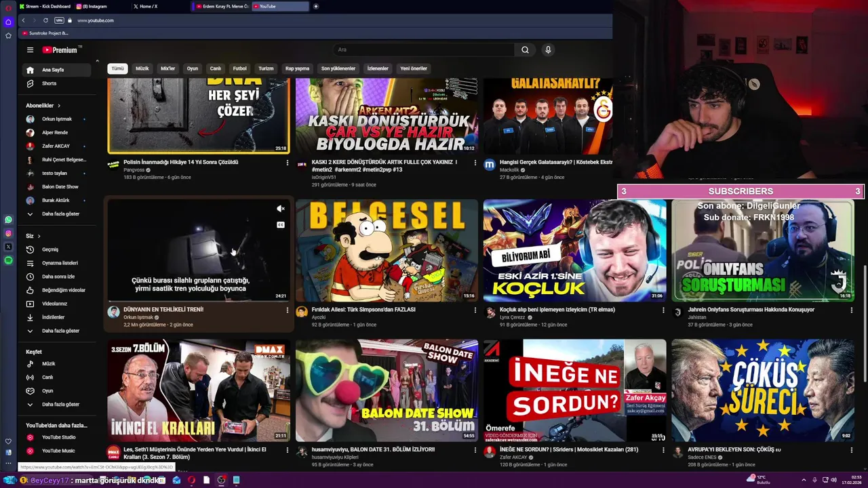
Task: Open options menu for Fırıldak Ailesi video
Action: 475,310
